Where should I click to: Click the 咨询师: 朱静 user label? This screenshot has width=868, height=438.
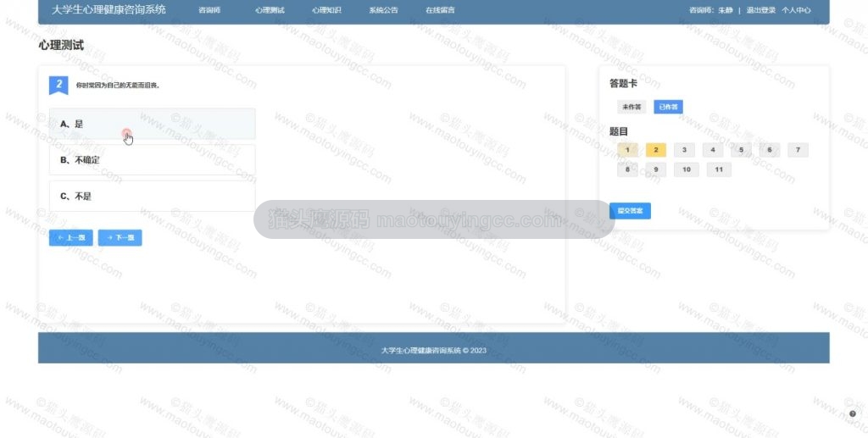click(x=711, y=10)
